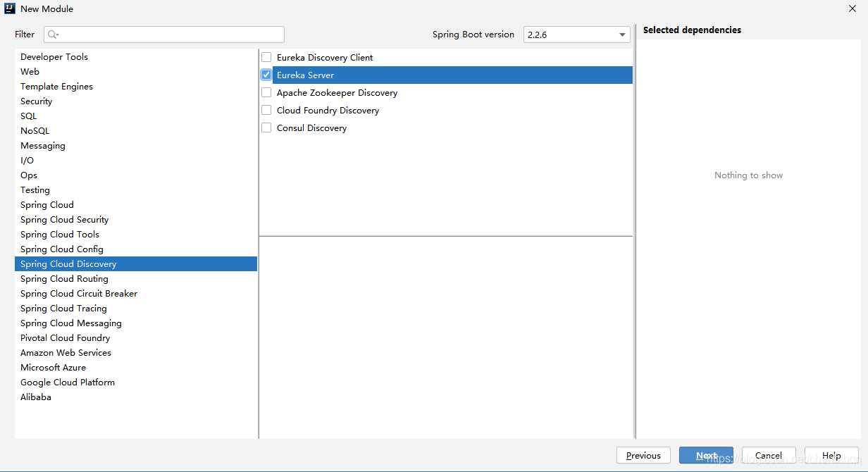This screenshot has width=868, height=472.
Task: Choose the Security category
Action: click(136, 101)
